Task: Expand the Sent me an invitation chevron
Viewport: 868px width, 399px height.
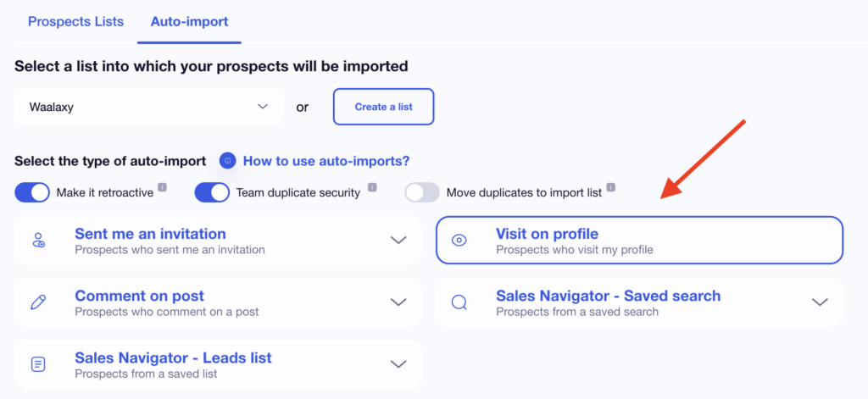Action: (398, 240)
